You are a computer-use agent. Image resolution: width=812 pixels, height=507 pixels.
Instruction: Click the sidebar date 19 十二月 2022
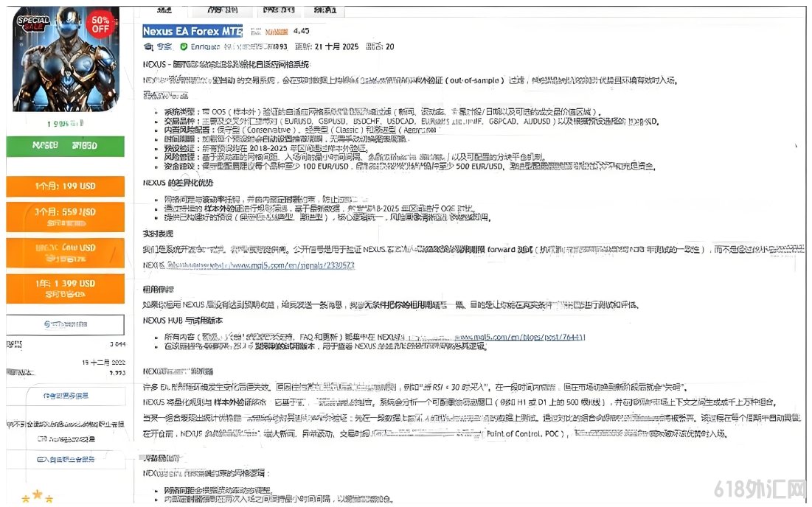tap(103, 363)
